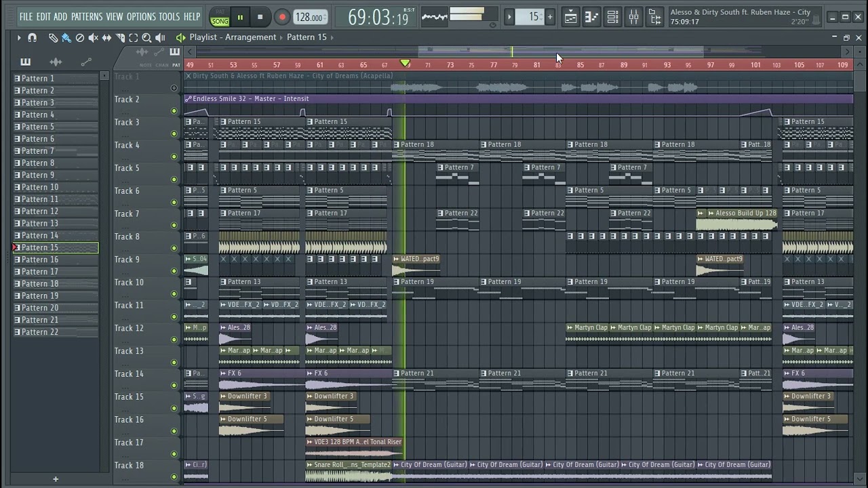
Task: Open the TOOLS menu
Action: [170, 16]
